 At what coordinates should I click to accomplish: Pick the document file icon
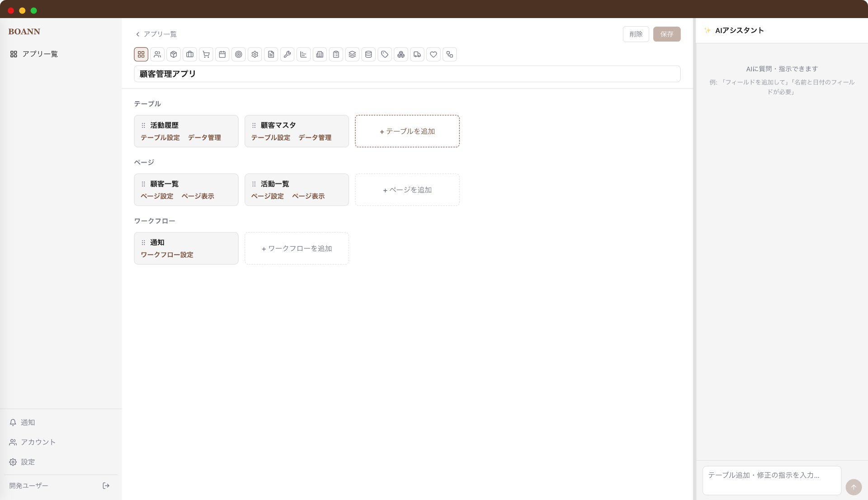click(271, 54)
